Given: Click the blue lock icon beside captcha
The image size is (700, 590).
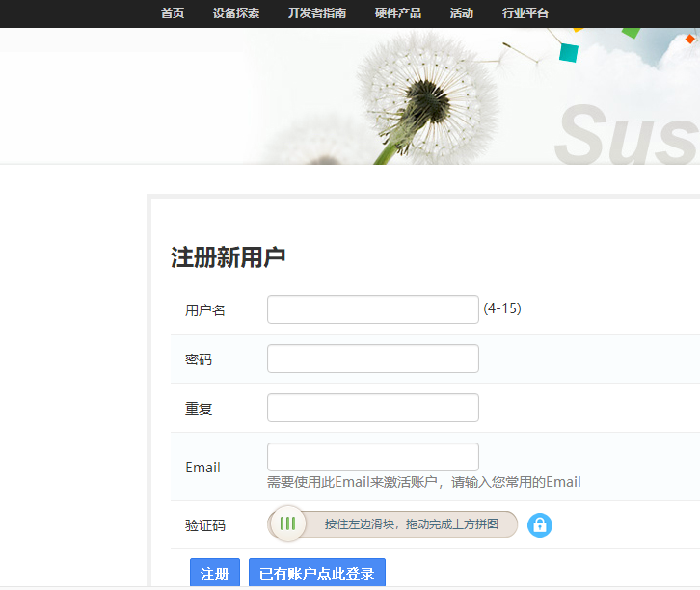Looking at the screenshot, I should click(x=539, y=524).
